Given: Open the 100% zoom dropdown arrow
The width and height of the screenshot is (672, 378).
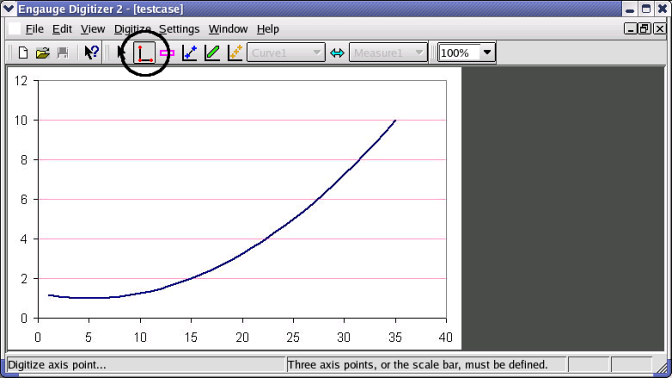Looking at the screenshot, I should pyautogui.click(x=487, y=53).
